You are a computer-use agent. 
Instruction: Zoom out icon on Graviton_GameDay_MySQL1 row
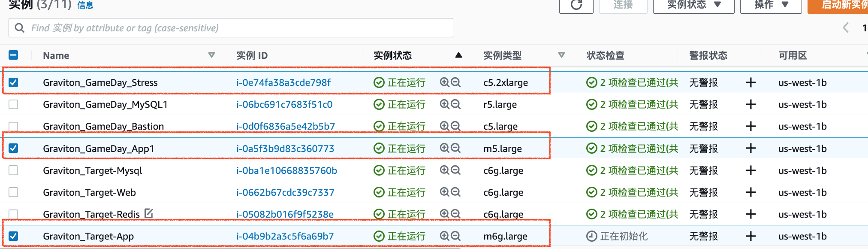[456, 104]
